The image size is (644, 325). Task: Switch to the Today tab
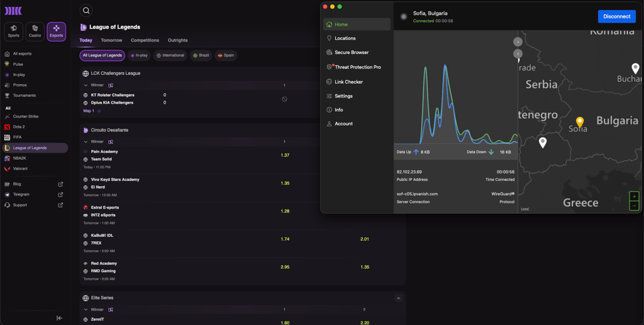coord(86,40)
